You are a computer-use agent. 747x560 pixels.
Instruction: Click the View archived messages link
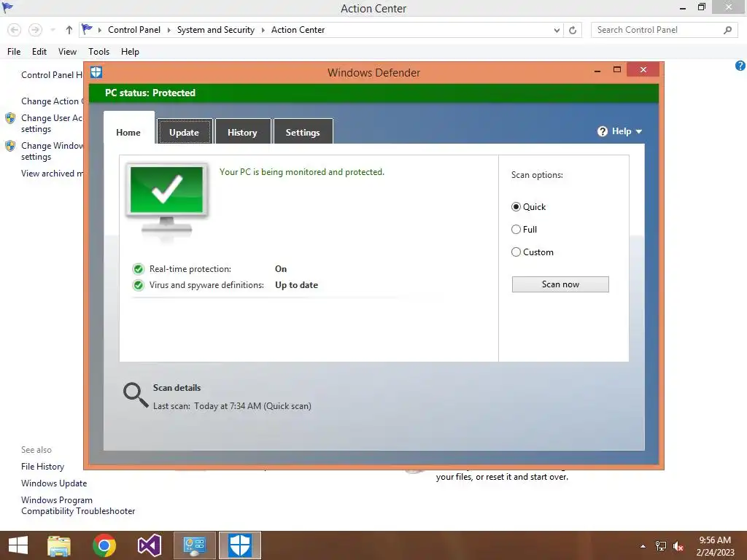coord(52,174)
